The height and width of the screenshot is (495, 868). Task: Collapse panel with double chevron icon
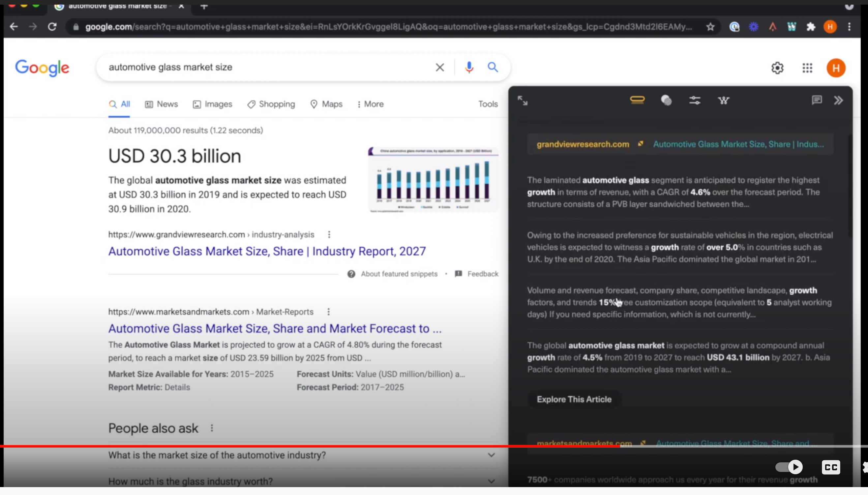[838, 100]
